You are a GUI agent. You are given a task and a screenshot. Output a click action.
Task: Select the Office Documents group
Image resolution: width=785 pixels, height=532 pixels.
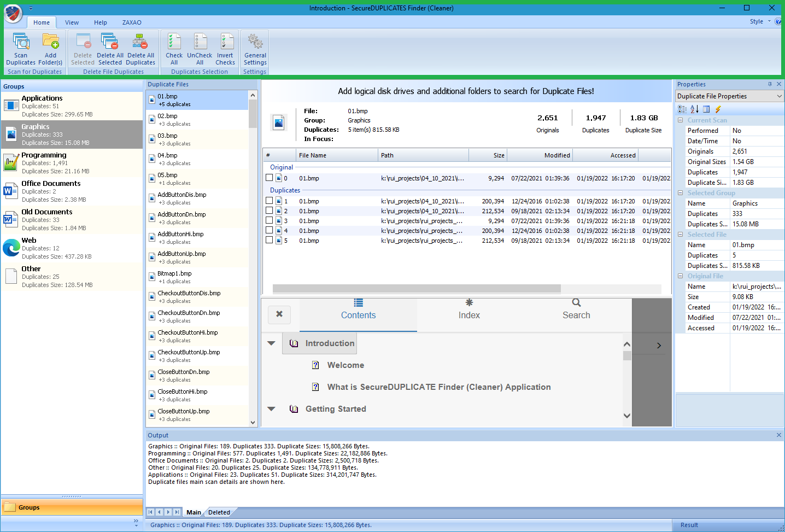pos(72,191)
